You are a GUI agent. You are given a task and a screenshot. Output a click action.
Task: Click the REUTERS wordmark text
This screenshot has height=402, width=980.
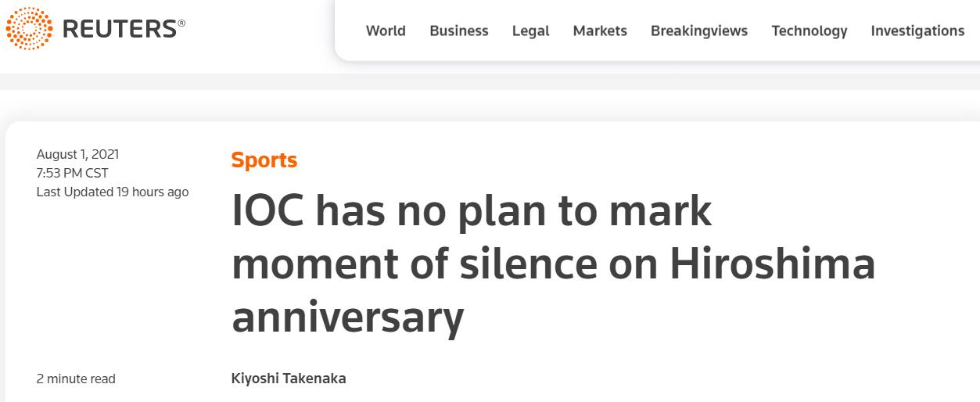[119, 30]
